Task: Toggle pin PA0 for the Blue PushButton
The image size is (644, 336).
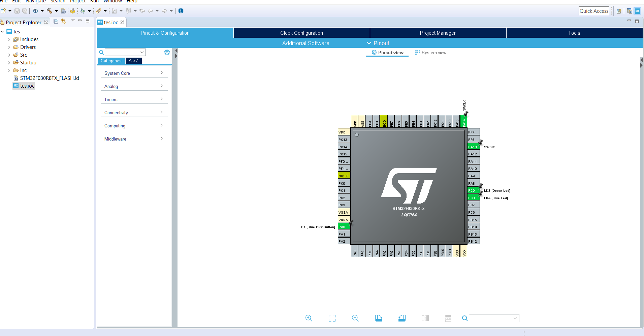Action: coord(344,226)
